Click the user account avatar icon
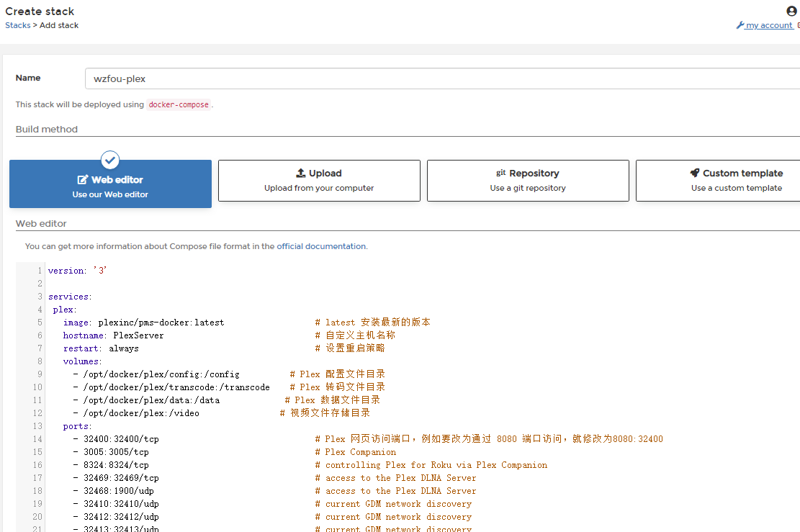 point(791,11)
